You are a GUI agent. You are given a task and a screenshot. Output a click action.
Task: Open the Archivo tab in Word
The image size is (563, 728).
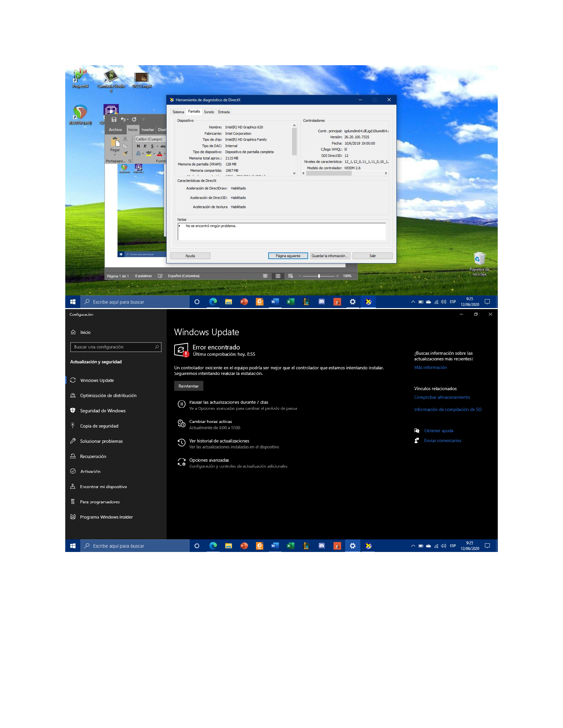[x=115, y=130]
